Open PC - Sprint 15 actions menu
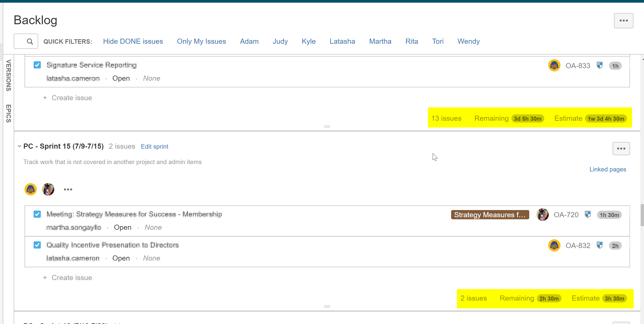 [621, 149]
